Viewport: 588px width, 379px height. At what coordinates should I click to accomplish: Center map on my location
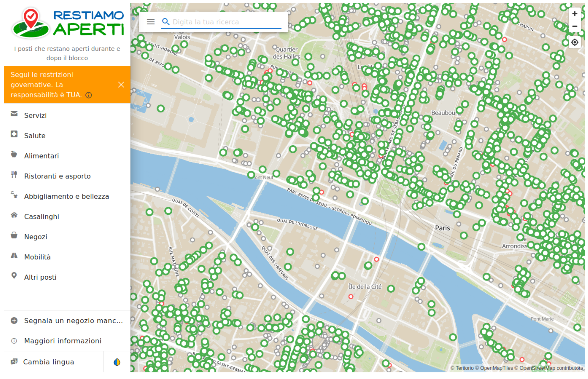tap(574, 42)
